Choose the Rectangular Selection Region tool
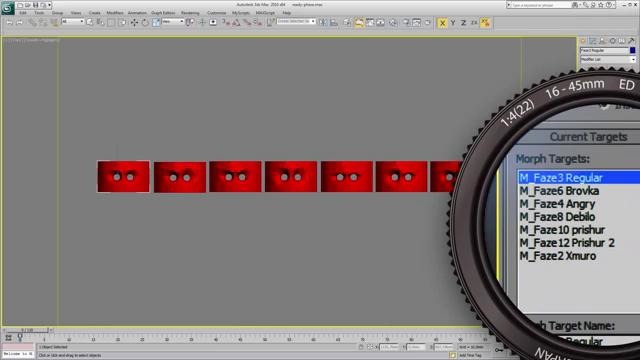 [x=111, y=23]
